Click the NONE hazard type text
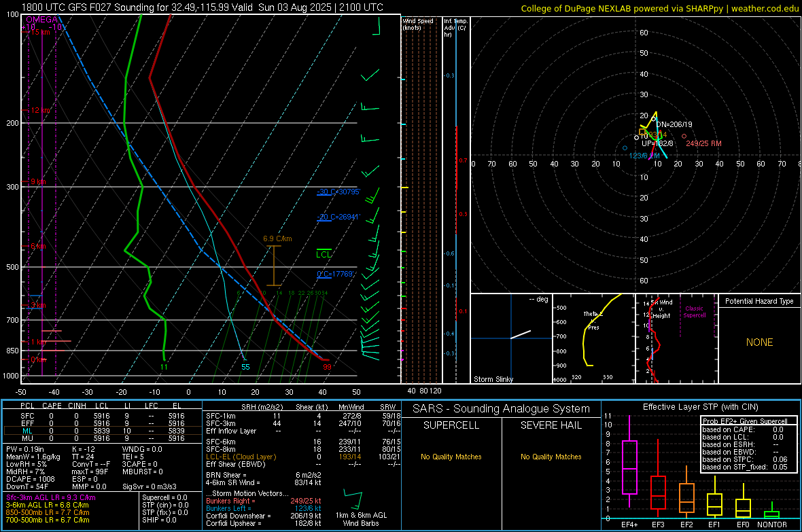 click(759, 342)
